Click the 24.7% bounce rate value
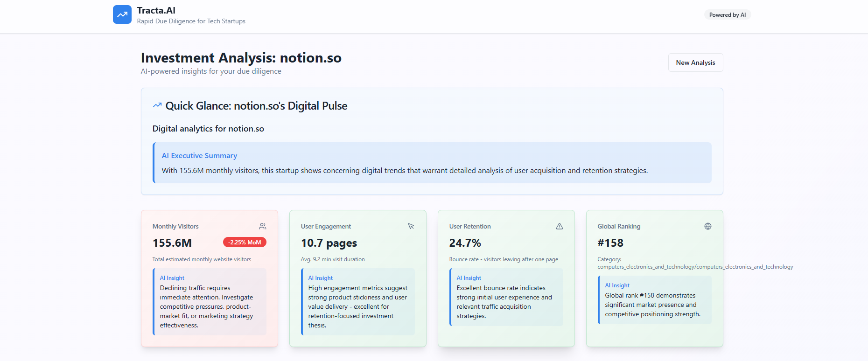This screenshot has width=868, height=361. [x=465, y=243]
